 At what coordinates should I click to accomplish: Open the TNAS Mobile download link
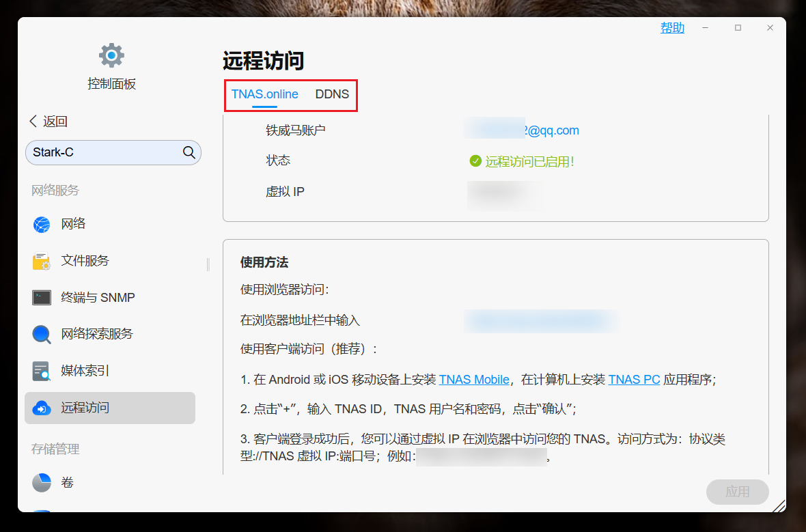474,379
